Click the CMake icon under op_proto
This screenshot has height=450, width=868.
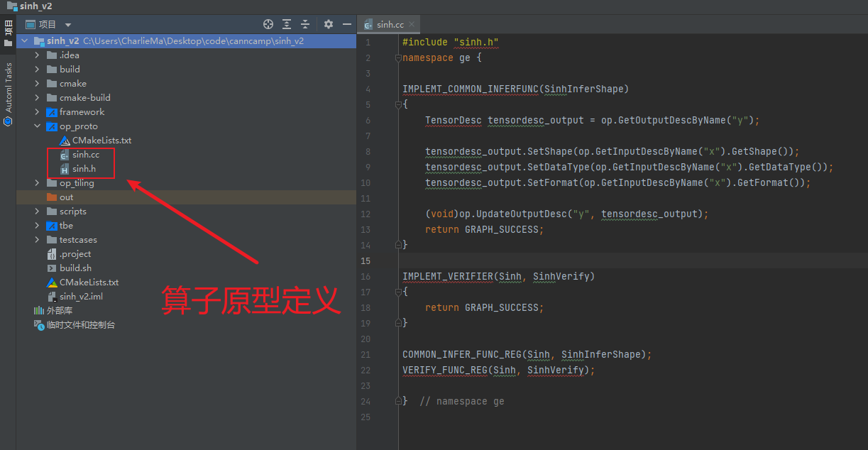click(65, 141)
